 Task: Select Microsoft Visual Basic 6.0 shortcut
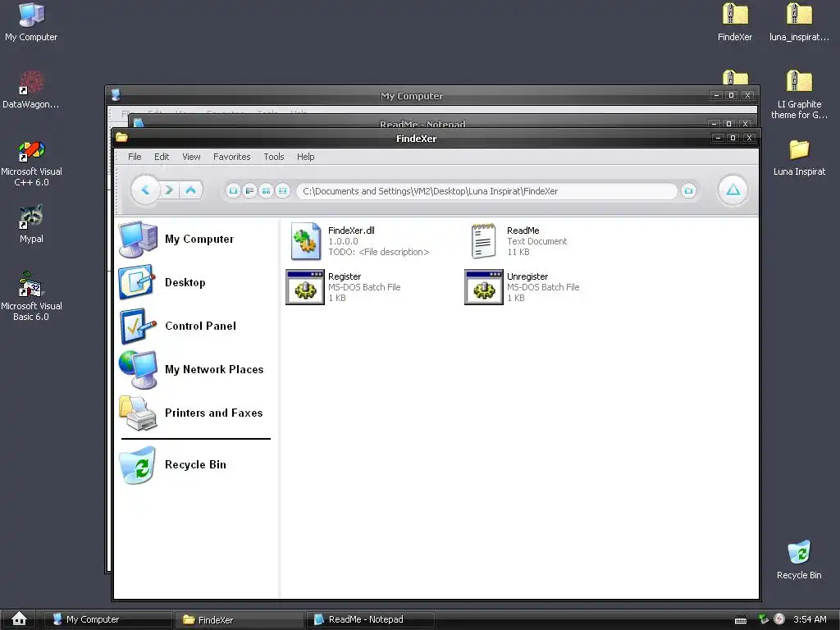[x=31, y=296]
